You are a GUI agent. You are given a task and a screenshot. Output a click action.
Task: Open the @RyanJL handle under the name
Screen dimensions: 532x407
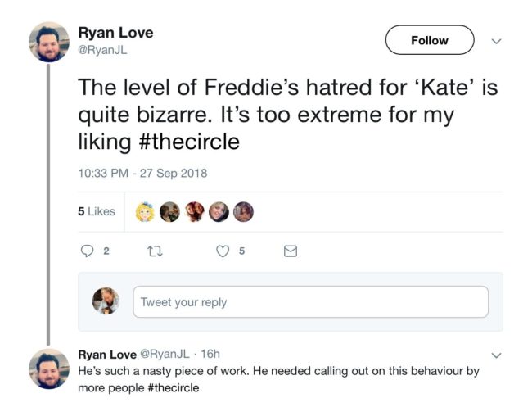[102, 51]
